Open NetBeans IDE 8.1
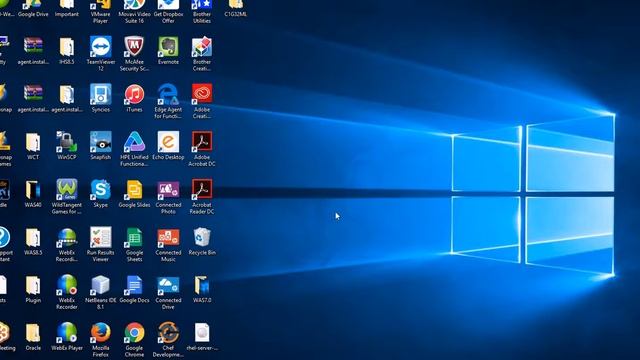Image resolution: width=640 pixels, height=360 pixels. [x=100, y=285]
